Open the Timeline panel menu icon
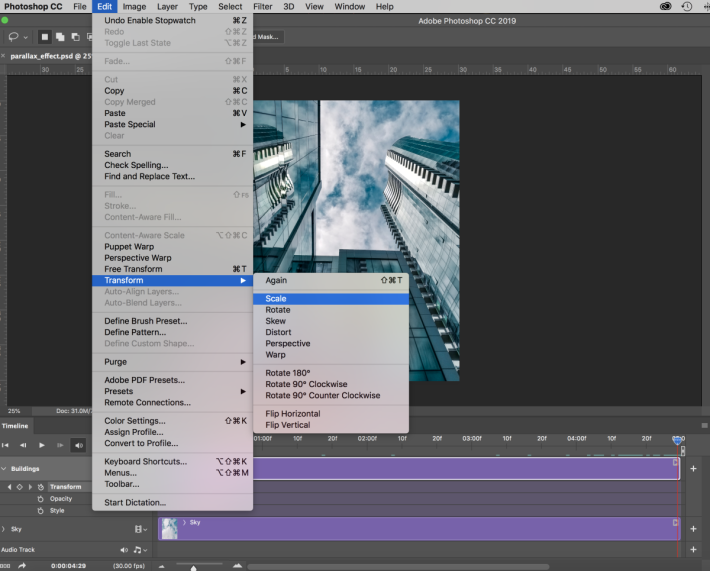The height and width of the screenshot is (571, 710). click(x=704, y=426)
